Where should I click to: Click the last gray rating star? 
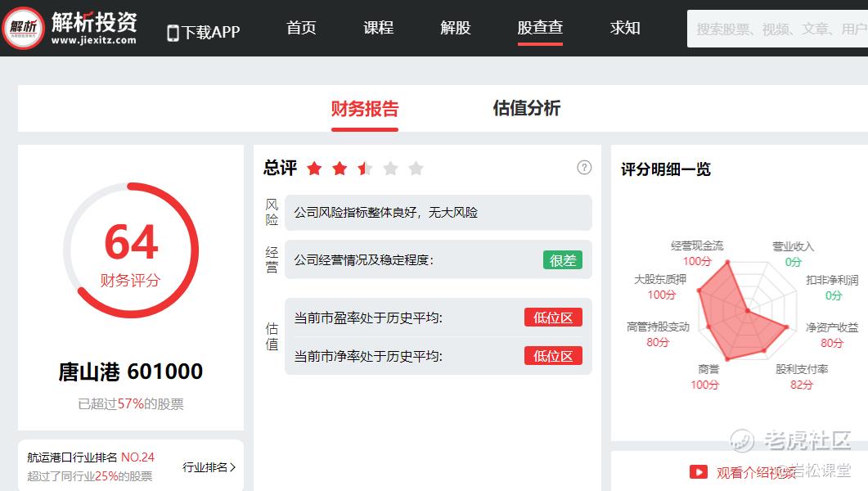point(416,169)
